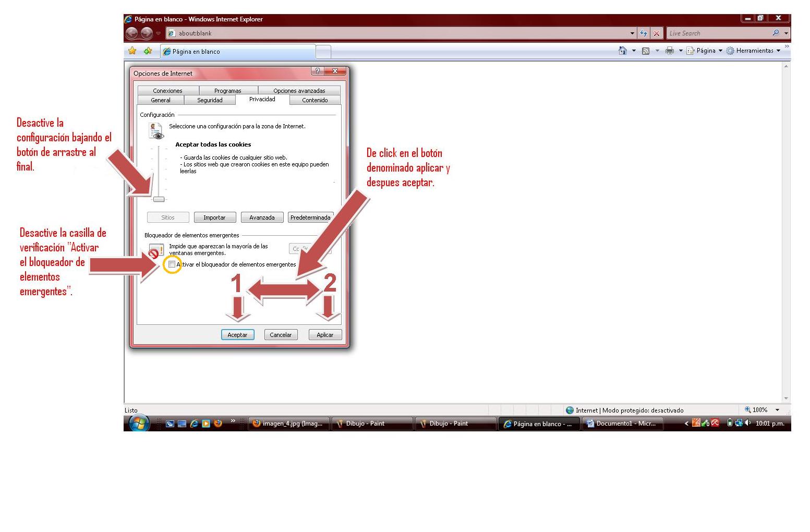
Task: Click the Refresh page icon
Action: click(x=644, y=33)
